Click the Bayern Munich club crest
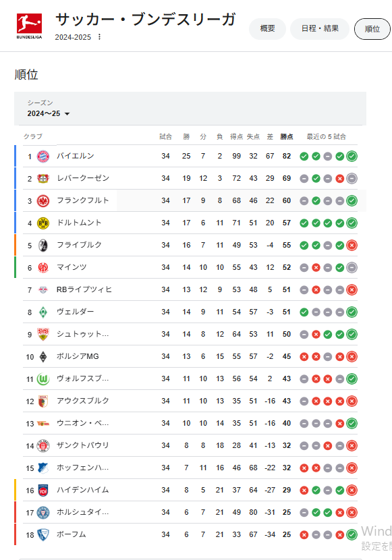392x560 pixels. [43, 156]
